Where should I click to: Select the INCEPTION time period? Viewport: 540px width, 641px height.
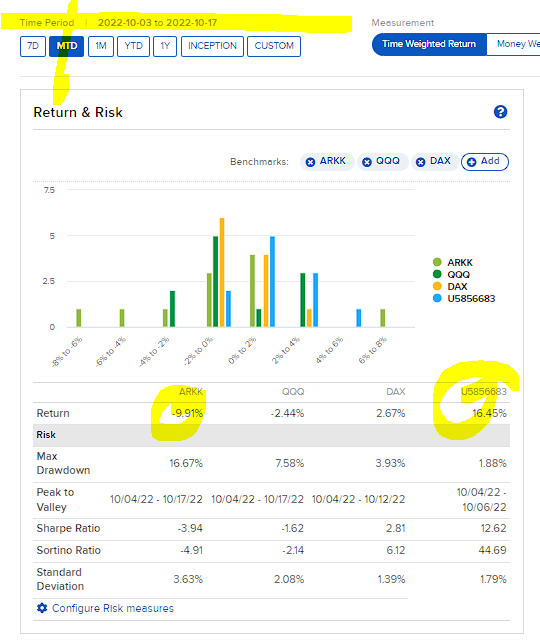point(212,46)
